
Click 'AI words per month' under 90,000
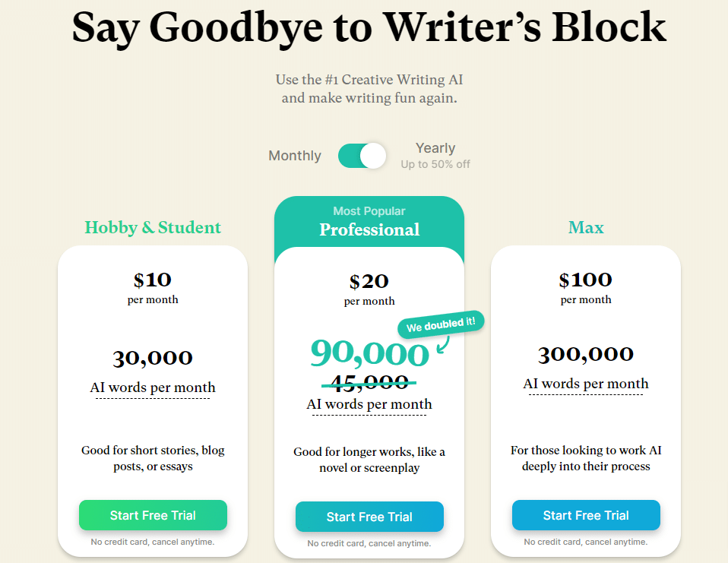tap(369, 404)
